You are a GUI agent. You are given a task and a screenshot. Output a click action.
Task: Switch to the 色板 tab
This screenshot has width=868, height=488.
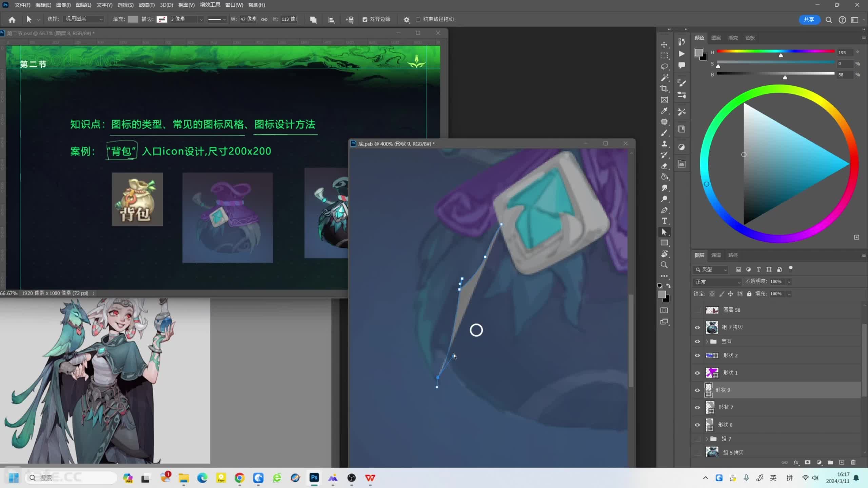pos(750,38)
